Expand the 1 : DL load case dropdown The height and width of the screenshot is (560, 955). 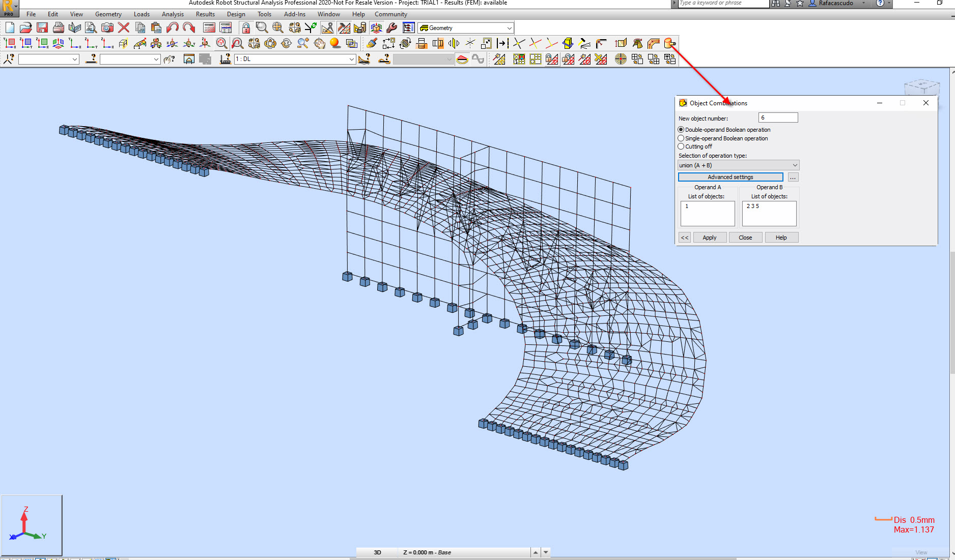(x=351, y=59)
